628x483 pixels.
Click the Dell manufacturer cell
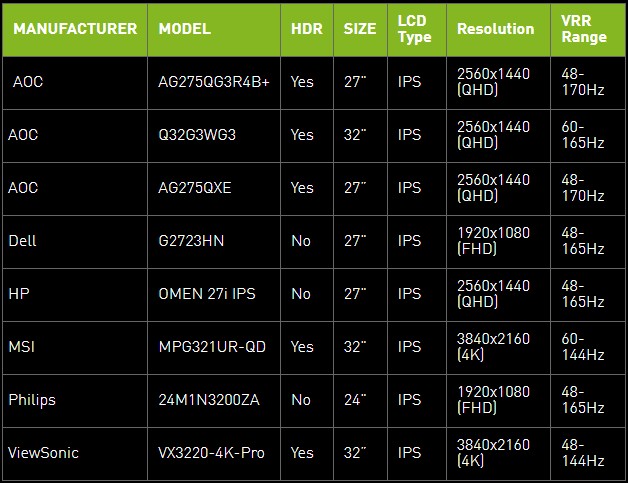pos(22,241)
